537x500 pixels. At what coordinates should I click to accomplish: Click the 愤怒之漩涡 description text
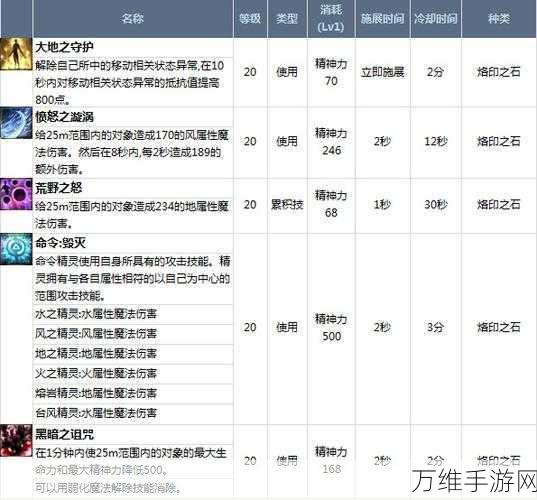point(132,152)
